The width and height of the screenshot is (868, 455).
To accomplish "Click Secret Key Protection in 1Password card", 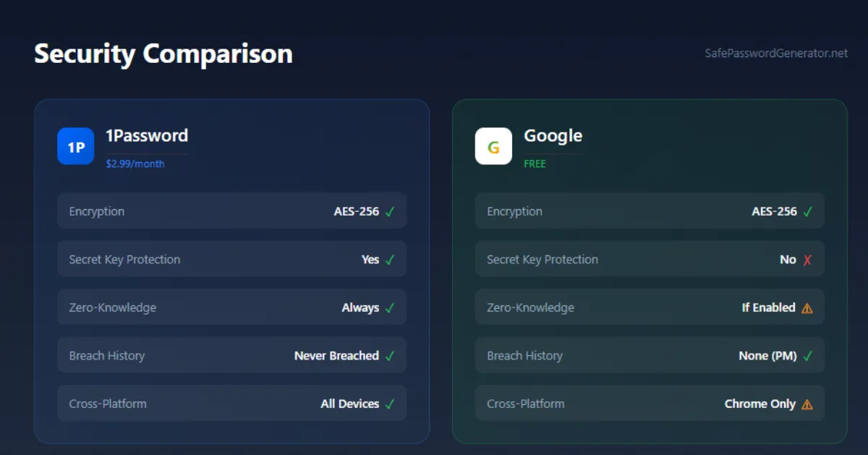I will [124, 259].
